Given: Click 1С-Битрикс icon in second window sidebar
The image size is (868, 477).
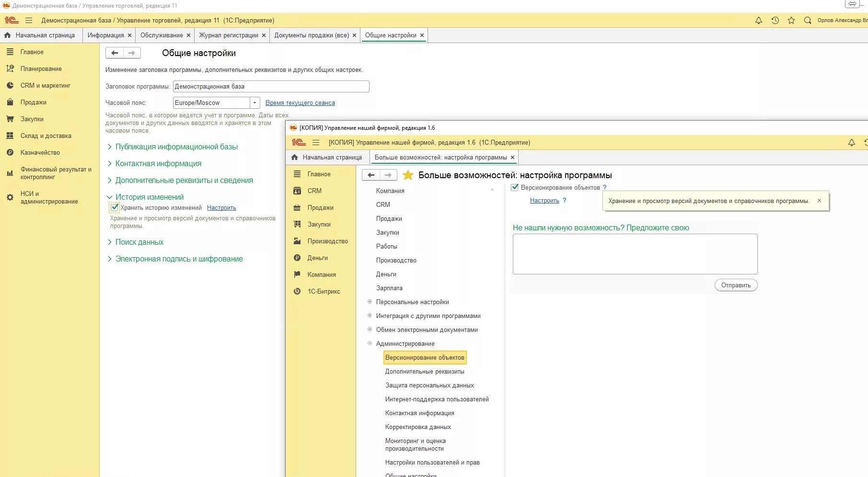Looking at the screenshot, I should [297, 291].
